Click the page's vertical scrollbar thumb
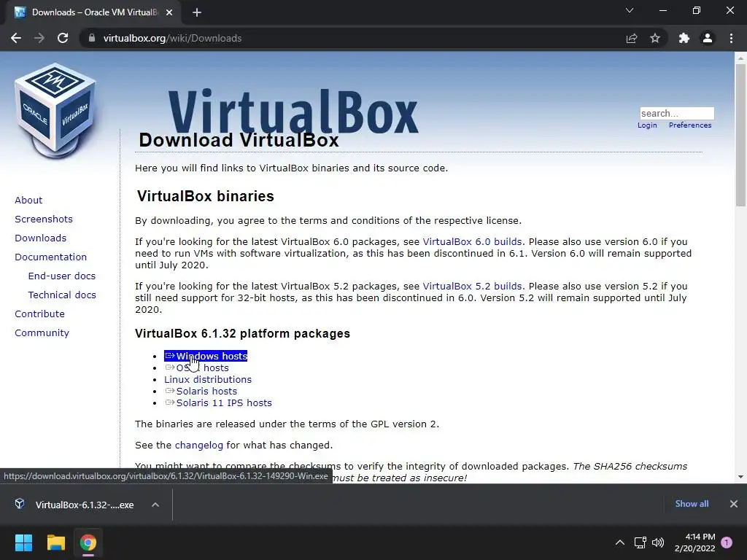Viewport: 747px width, 560px height. tap(740, 135)
